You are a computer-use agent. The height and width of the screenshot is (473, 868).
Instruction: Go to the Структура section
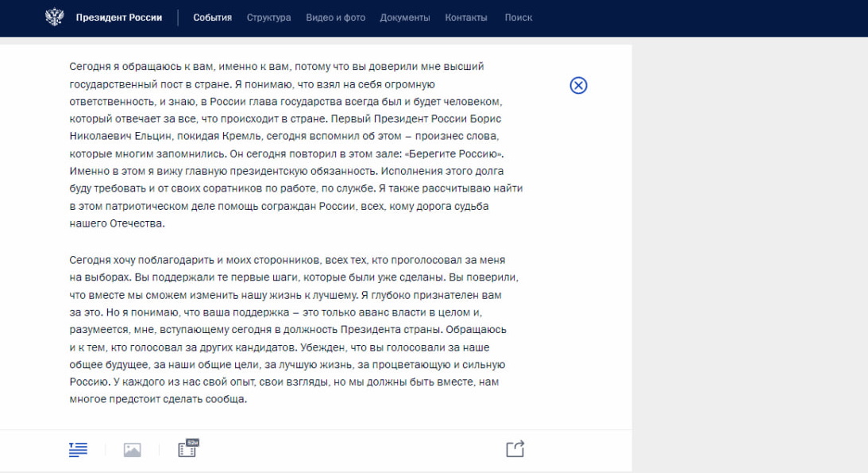click(268, 17)
